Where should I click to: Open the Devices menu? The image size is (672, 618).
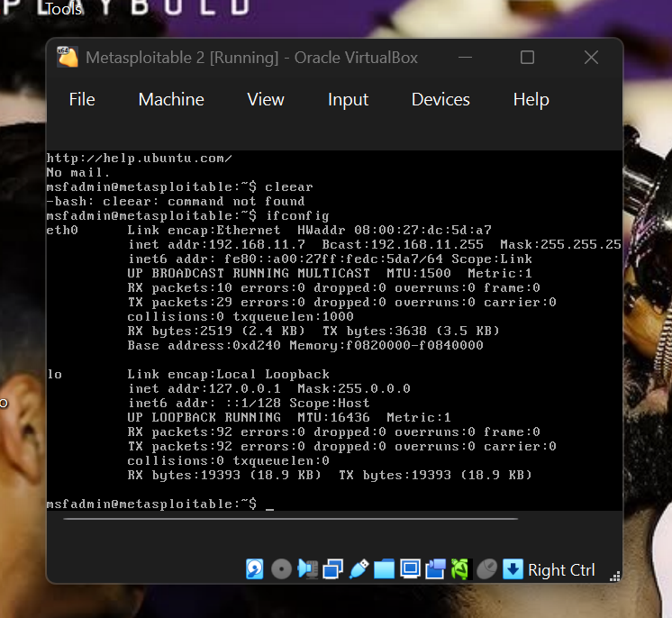click(x=440, y=99)
